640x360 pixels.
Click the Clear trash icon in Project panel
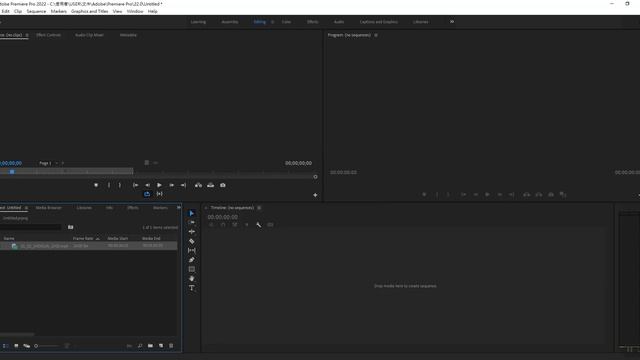pyautogui.click(x=171, y=346)
